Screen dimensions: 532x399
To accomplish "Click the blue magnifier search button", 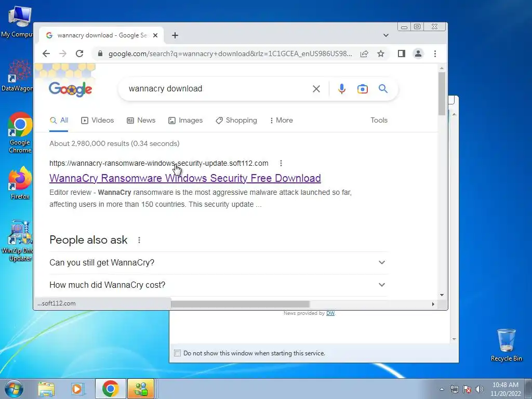I will tap(383, 89).
